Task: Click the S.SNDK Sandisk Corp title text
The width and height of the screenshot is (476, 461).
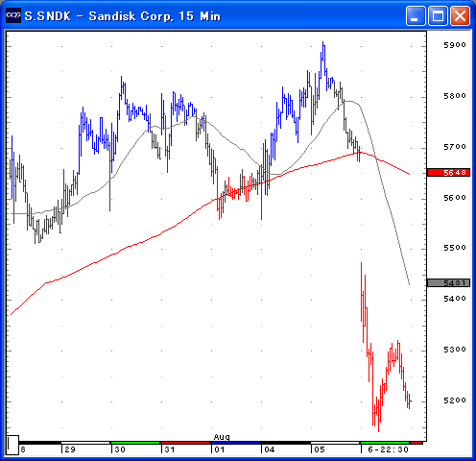Action: coord(123,16)
